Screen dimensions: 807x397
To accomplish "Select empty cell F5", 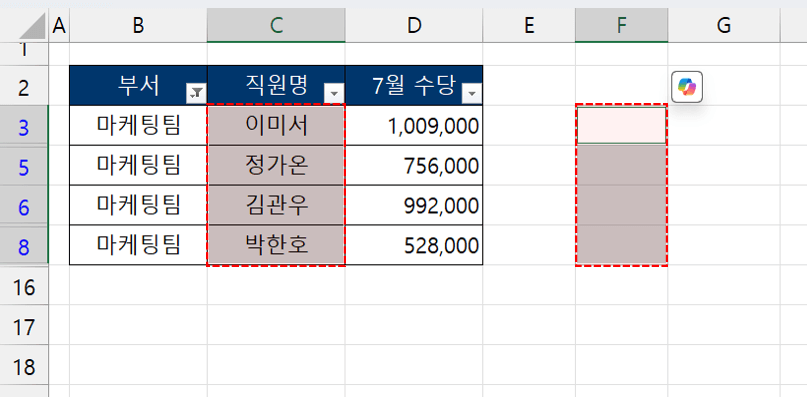I will pos(622,165).
